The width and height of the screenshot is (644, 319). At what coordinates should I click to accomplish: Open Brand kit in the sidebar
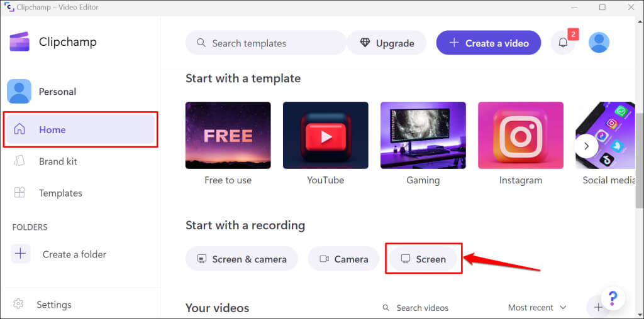pyautogui.click(x=58, y=161)
